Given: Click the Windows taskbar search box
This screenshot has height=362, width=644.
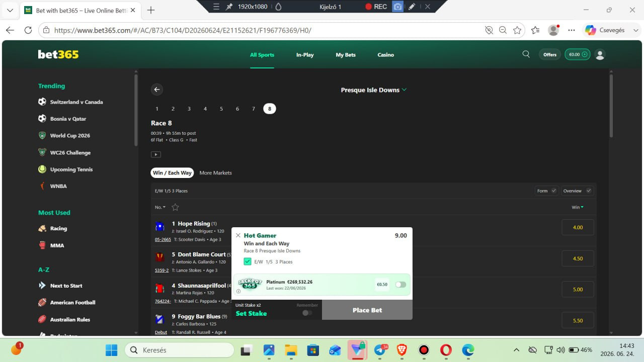Looking at the screenshot, I should tap(179, 350).
